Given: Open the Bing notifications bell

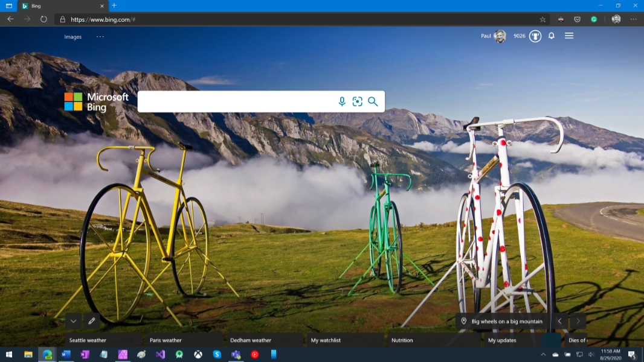Looking at the screenshot, I should click(x=552, y=36).
